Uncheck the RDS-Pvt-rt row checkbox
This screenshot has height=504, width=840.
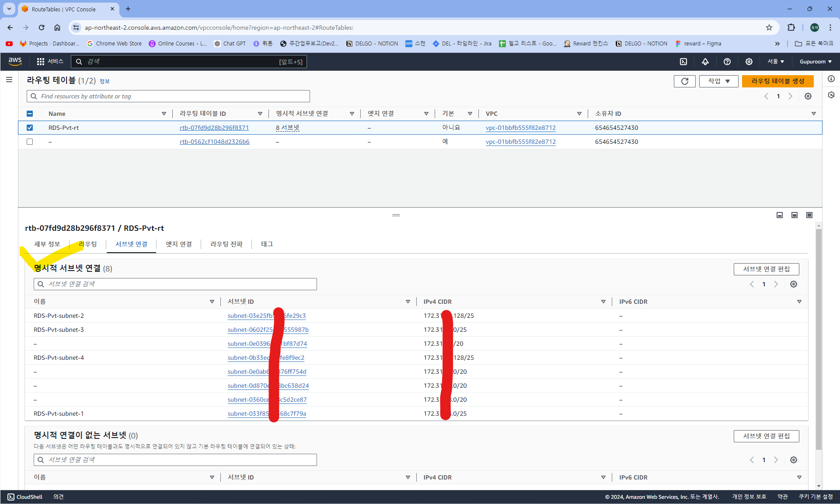pyautogui.click(x=30, y=128)
